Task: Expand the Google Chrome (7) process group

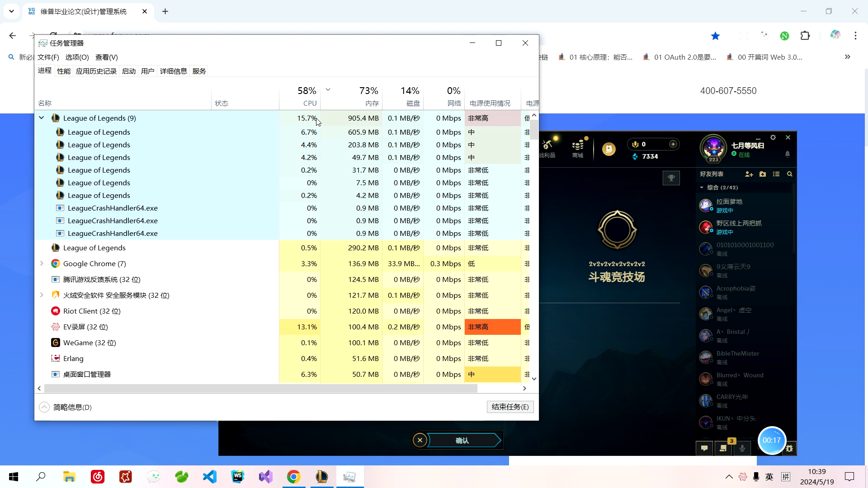Action: point(41,263)
